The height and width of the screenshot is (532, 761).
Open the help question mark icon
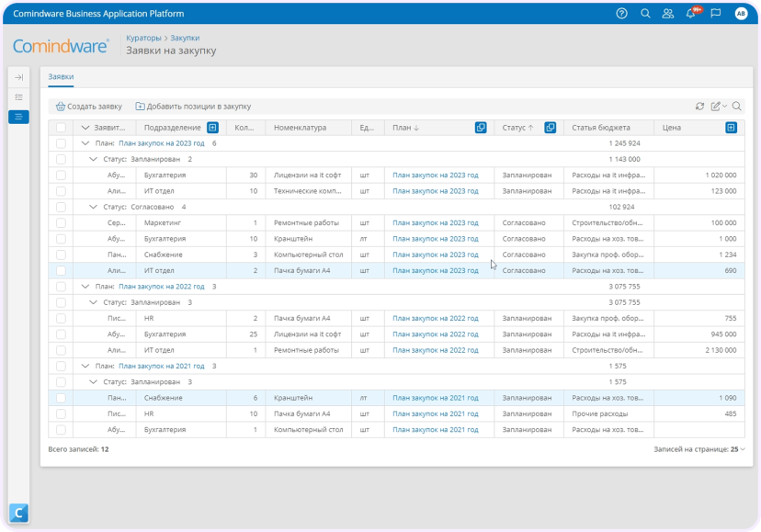click(x=621, y=14)
